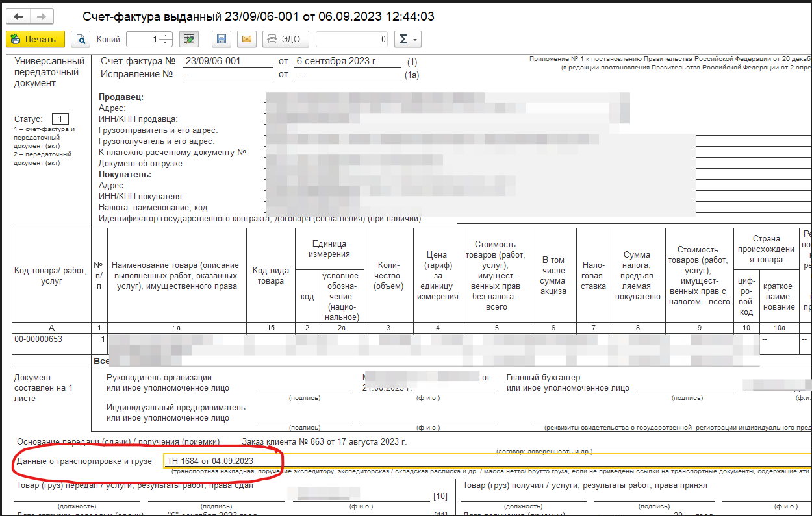Send document by email envelope icon
The image size is (812, 516).
(x=246, y=40)
